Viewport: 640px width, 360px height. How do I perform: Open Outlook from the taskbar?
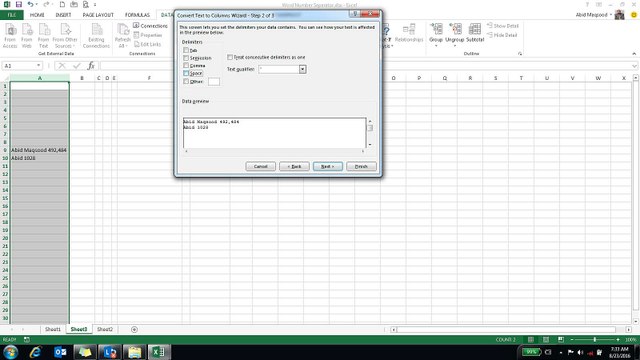(60, 352)
